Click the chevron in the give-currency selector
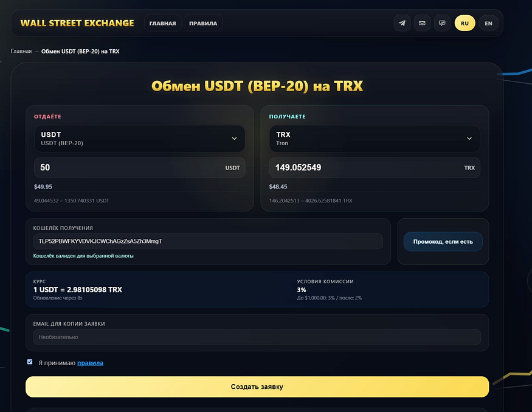This screenshot has width=532, height=412. point(234,139)
